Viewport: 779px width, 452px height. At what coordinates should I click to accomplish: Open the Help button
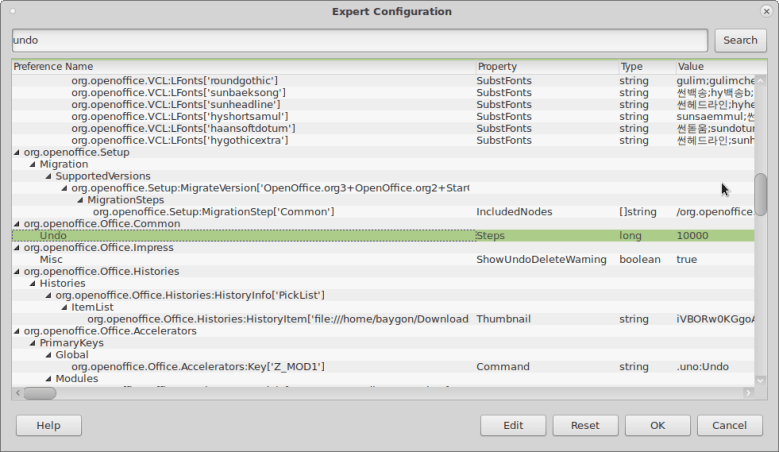click(x=48, y=425)
